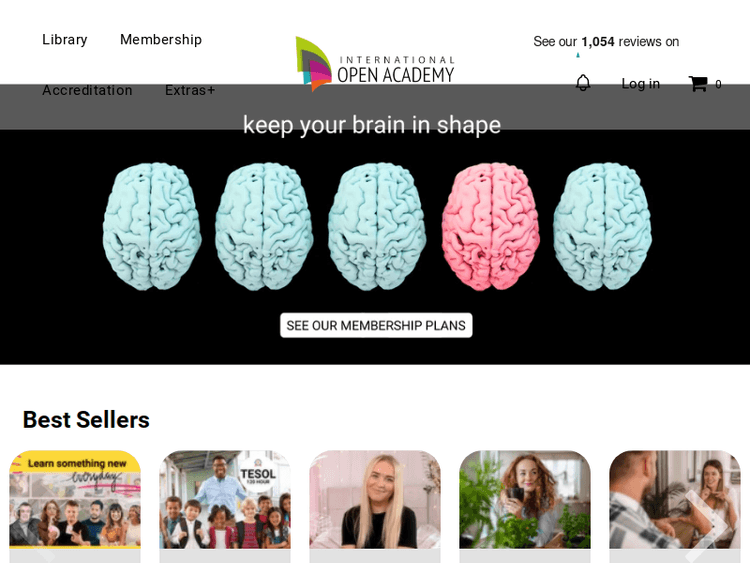Screen dimensions: 750x563
Task: Click See Our Membership Plans button
Action: pos(376,325)
